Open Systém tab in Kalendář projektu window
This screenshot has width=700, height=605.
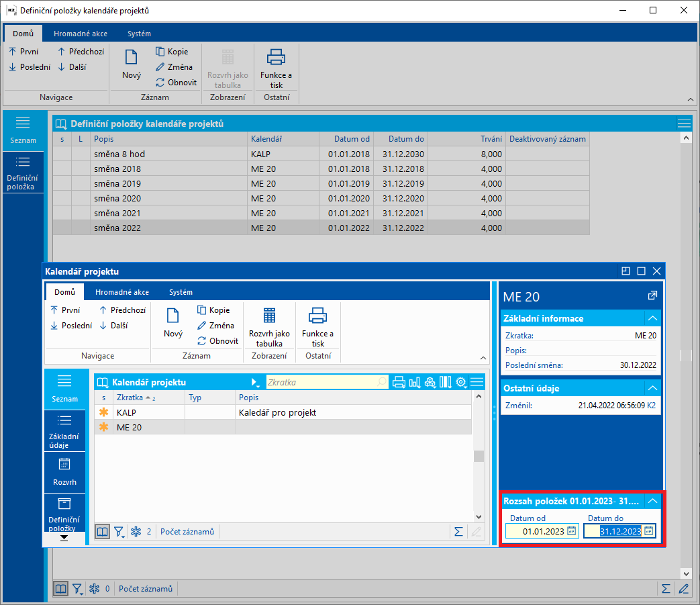[x=181, y=292]
